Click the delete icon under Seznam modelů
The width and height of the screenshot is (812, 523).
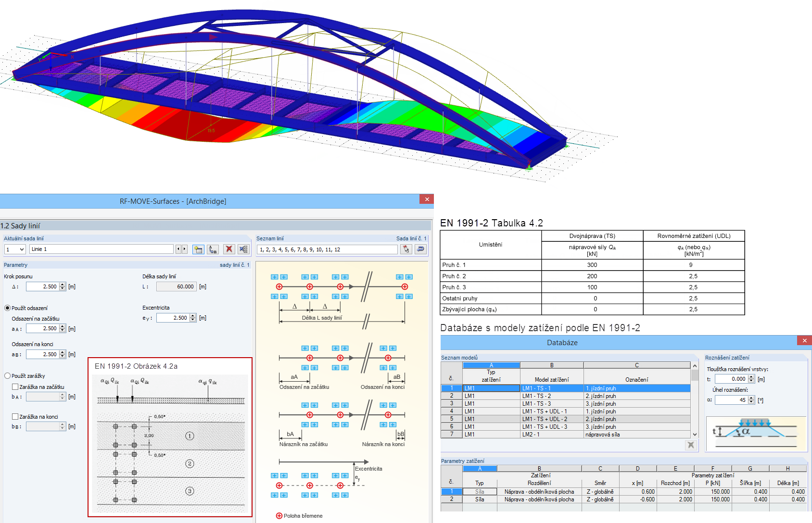691,445
